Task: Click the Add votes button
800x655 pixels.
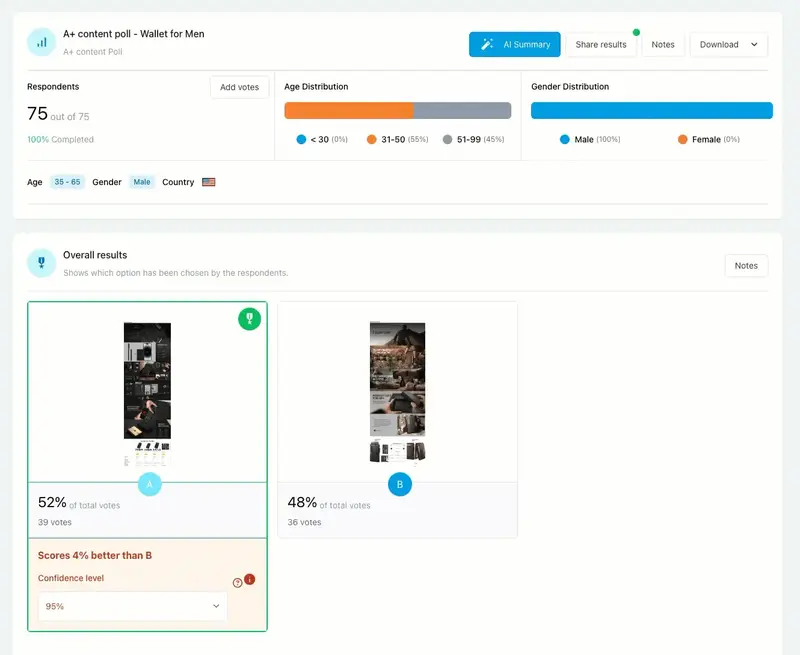Action: pos(239,87)
